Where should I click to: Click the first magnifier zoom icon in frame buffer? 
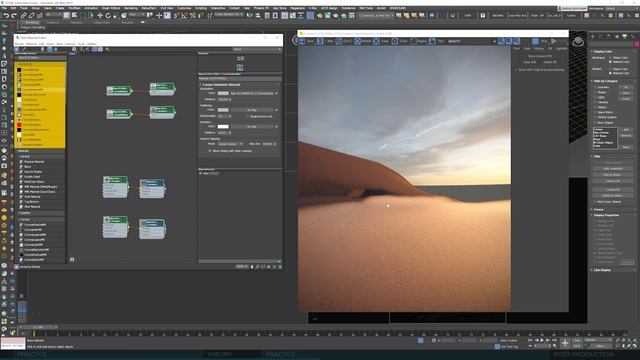pyautogui.click(x=501, y=41)
